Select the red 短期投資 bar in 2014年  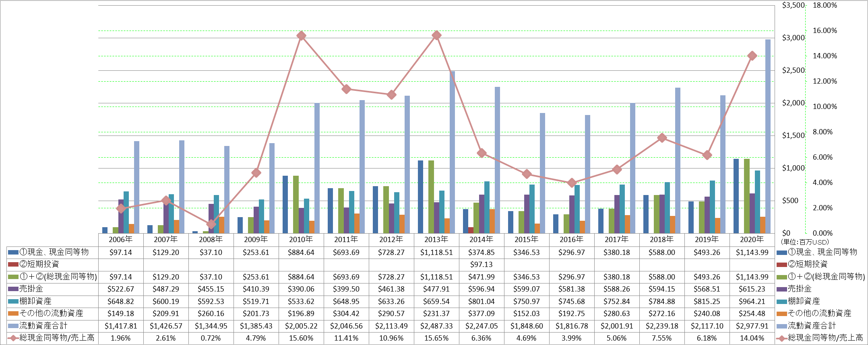[471, 230]
